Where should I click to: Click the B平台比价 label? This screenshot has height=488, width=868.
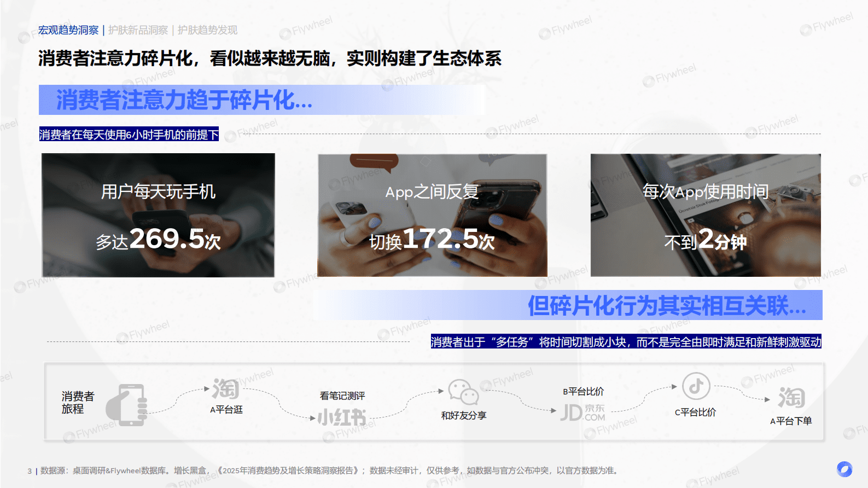(x=584, y=391)
